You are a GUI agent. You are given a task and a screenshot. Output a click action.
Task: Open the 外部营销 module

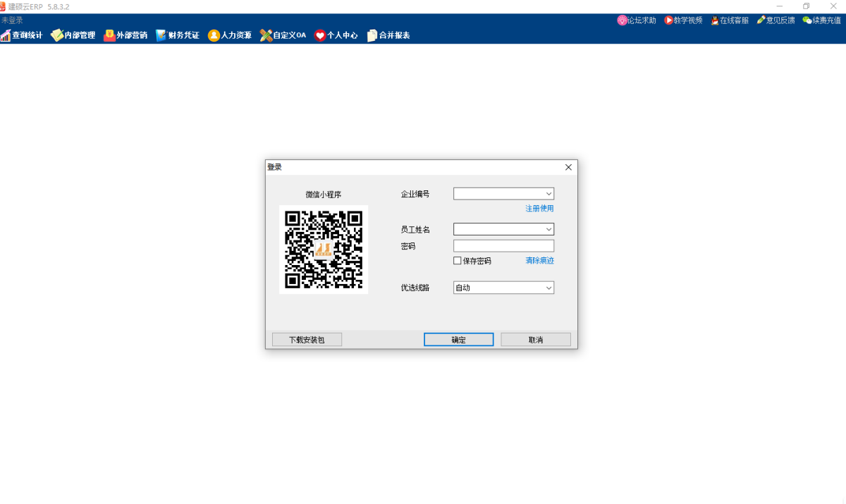pyautogui.click(x=126, y=34)
